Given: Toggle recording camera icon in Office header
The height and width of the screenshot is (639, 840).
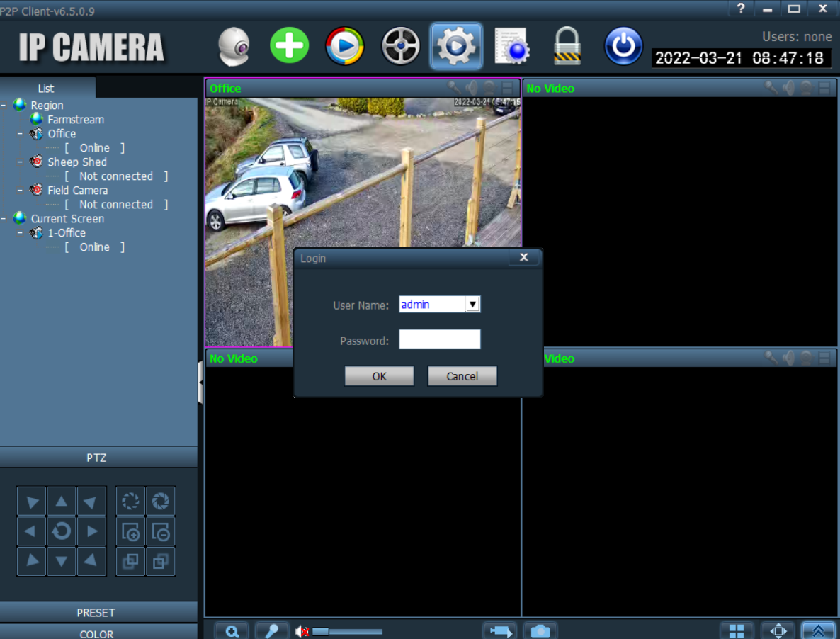Looking at the screenshot, I should click(489, 88).
